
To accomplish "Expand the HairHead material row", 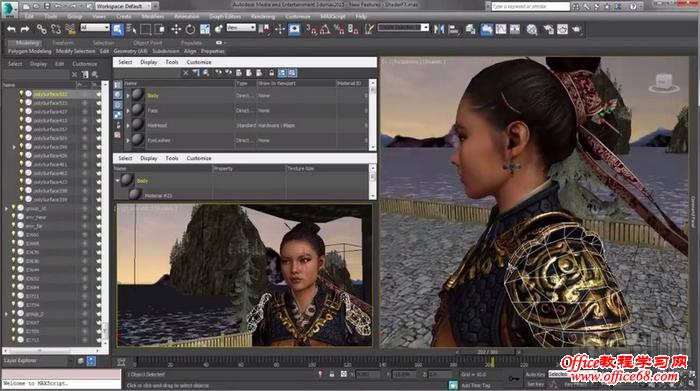I will click(x=128, y=125).
